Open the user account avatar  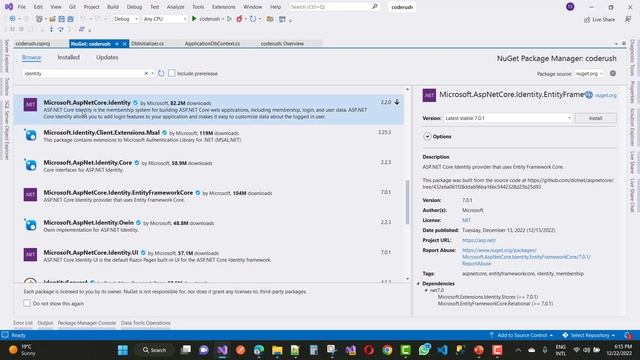(x=570, y=7)
